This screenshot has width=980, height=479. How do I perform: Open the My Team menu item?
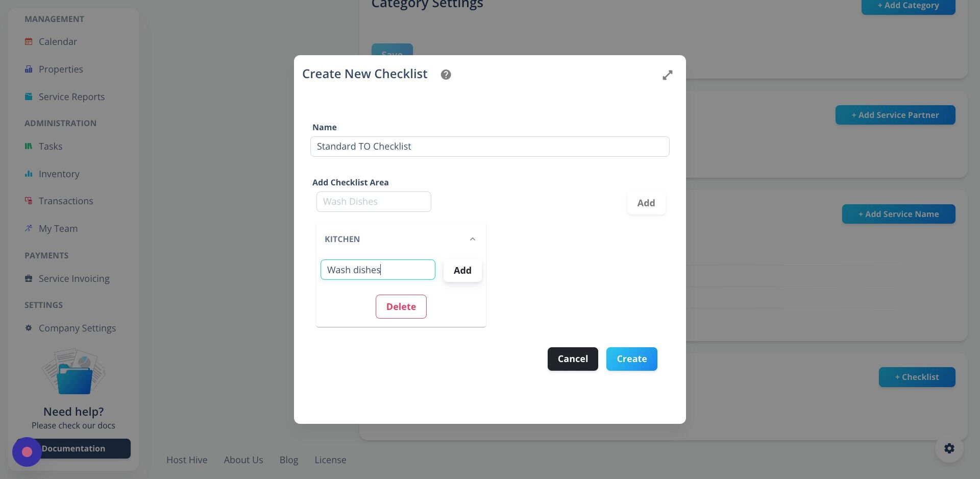pos(58,228)
